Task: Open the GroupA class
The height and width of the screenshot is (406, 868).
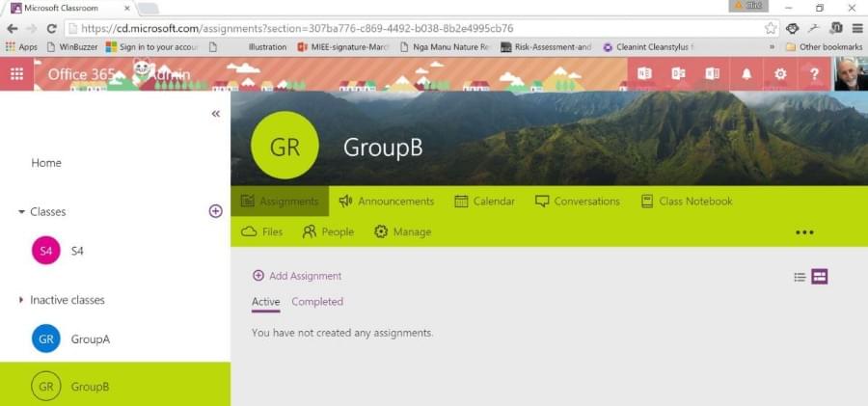Action: tap(91, 339)
